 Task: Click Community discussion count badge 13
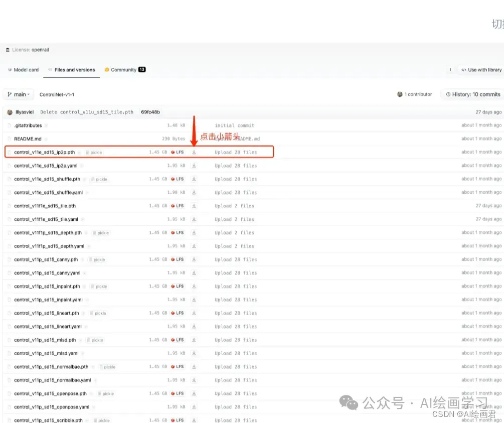[142, 69]
